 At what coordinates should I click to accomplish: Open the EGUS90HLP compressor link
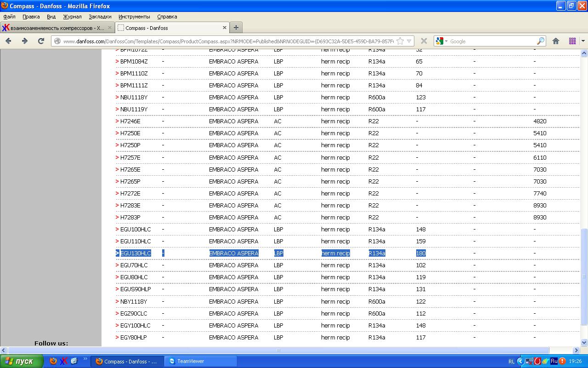(136, 289)
